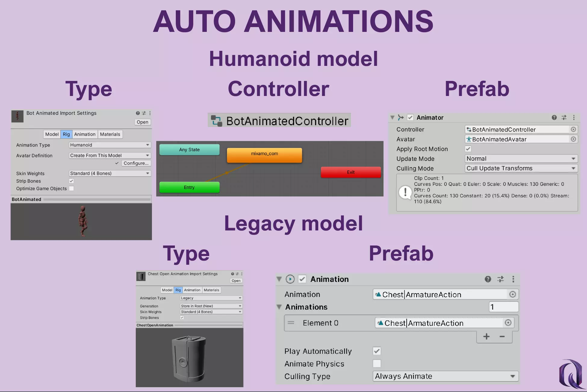Viewport: 587px width, 392px height.
Task: Uncheck the Strip Bones checkbox
Action: pos(71,181)
